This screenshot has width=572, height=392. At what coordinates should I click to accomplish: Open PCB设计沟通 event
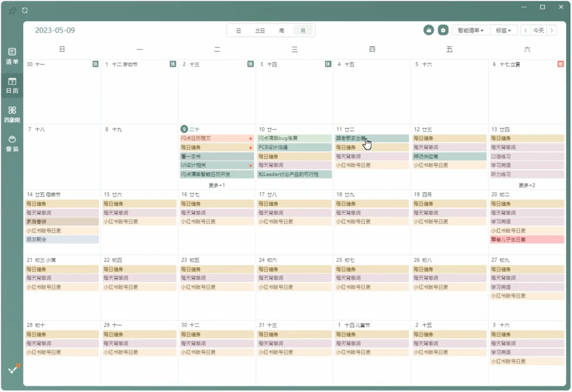click(294, 147)
